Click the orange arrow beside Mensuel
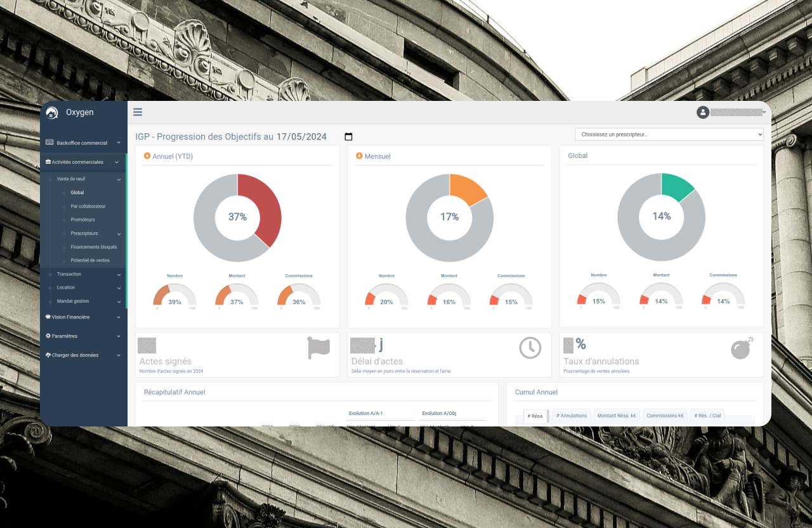This screenshot has height=528, width=812. point(359,155)
